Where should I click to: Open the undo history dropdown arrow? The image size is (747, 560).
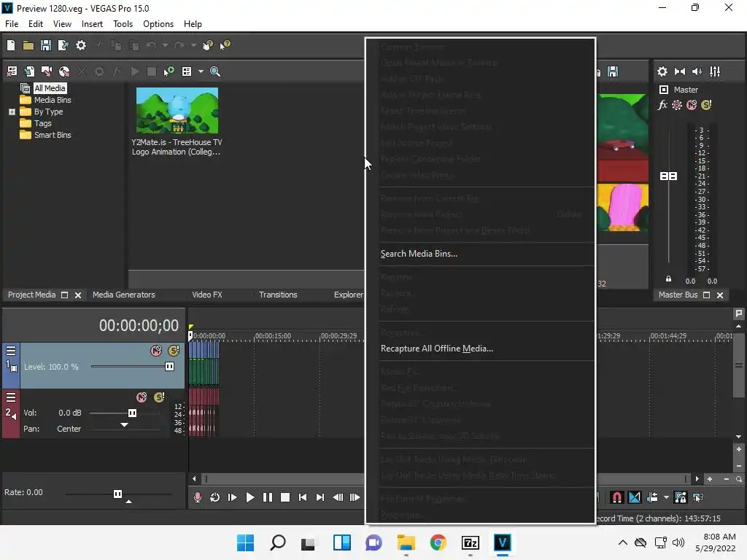tap(165, 45)
